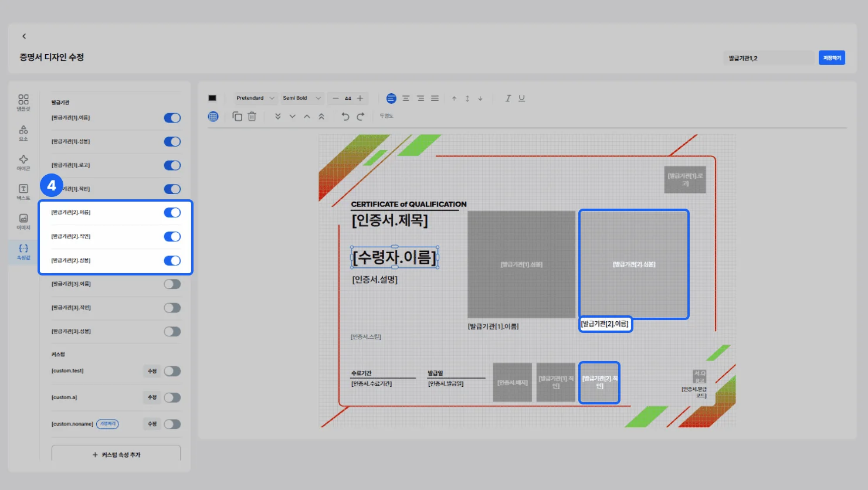Delete selected element with trash icon
Image resolution: width=868 pixels, height=490 pixels.
point(252,117)
